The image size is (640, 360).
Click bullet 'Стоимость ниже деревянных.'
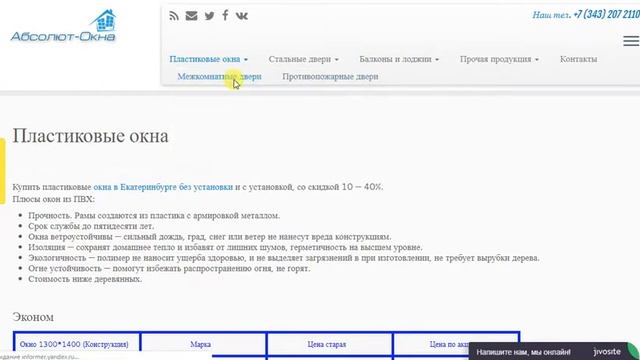(x=85, y=279)
